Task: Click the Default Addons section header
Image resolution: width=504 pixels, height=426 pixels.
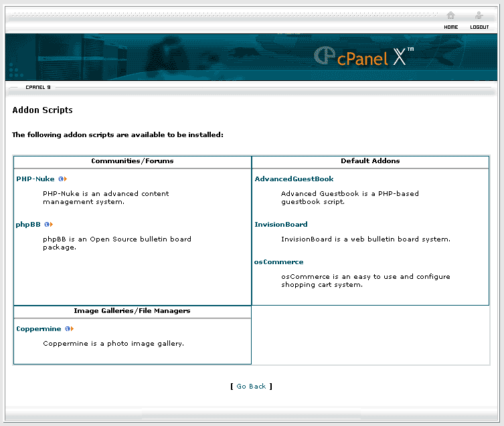Action: [370, 161]
